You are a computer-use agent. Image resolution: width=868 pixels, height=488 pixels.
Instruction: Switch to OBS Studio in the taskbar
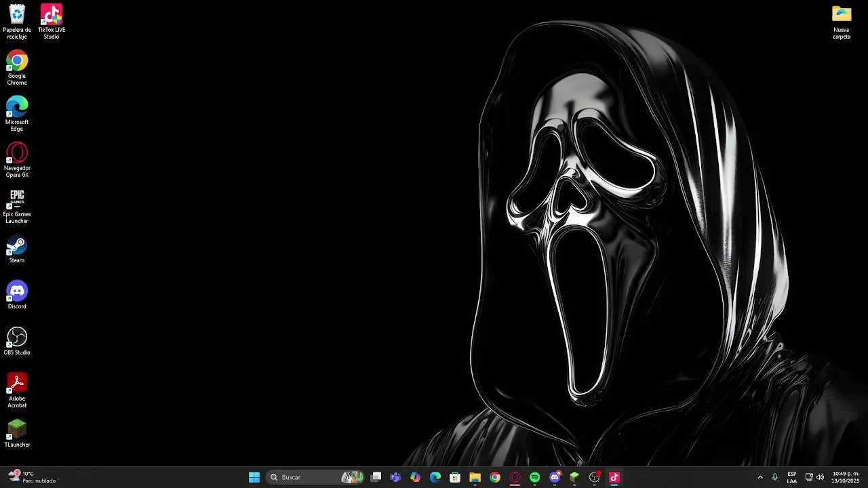[x=595, y=477]
